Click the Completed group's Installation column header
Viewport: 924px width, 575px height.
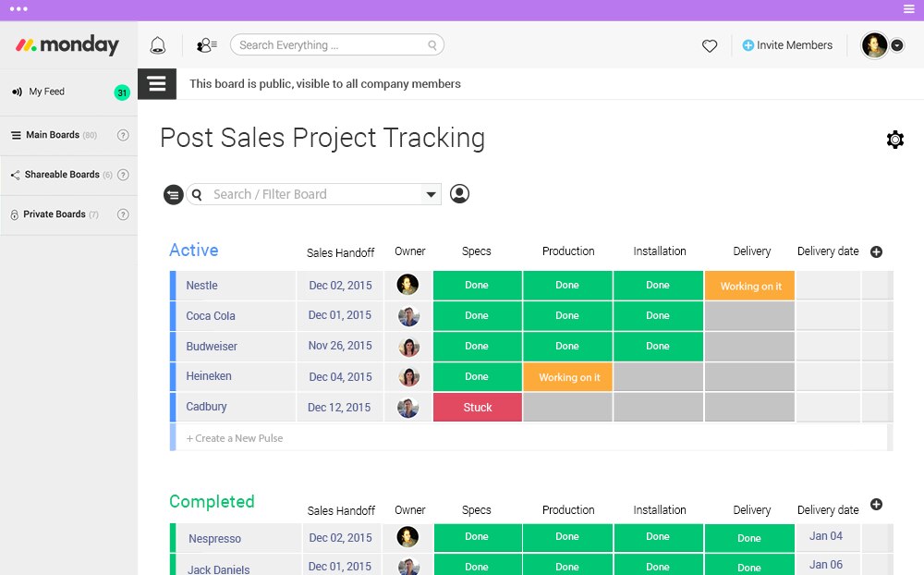(660, 510)
